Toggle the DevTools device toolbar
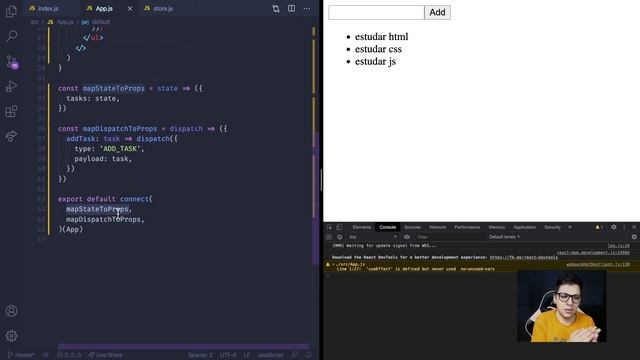This screenshot has width=640, height=360. pos(339,227)
